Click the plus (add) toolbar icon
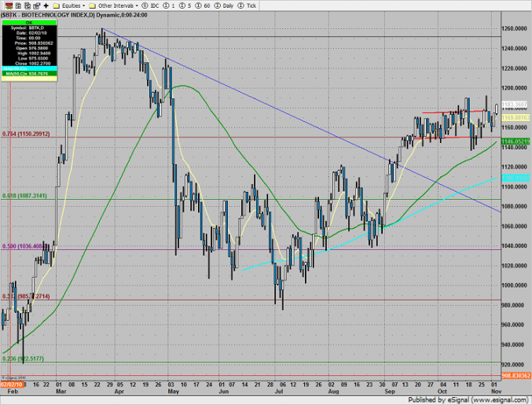The height and width of the screenshot is (405, 532). point(46,6)
